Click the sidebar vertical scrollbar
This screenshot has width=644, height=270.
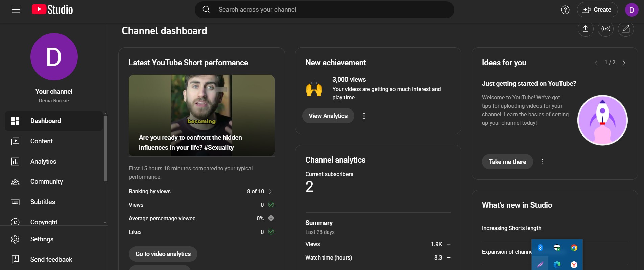tap(105, 149)
